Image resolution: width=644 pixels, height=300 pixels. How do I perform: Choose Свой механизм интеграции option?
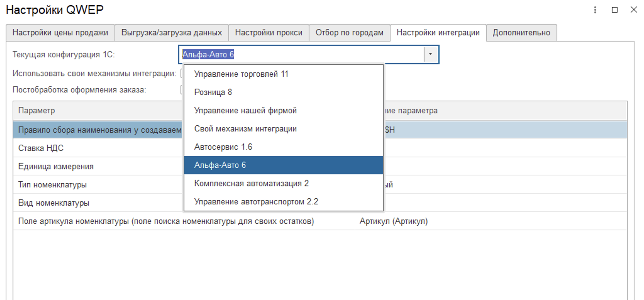[284, 129]
